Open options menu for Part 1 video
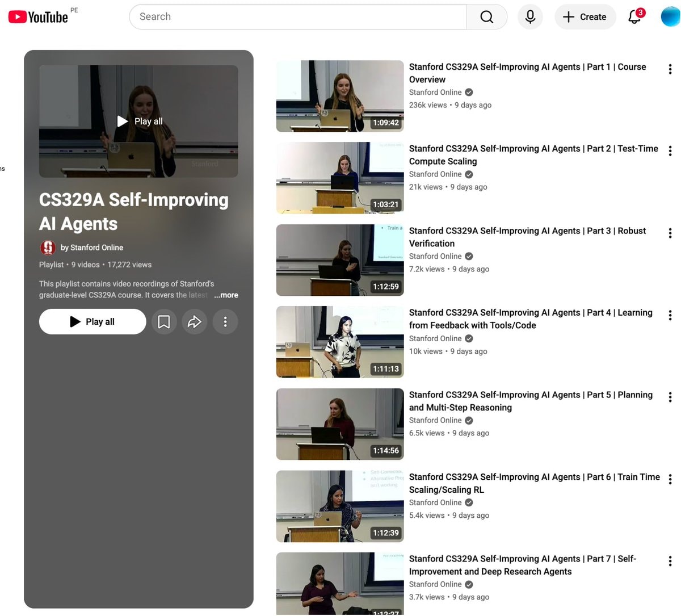 670,69
